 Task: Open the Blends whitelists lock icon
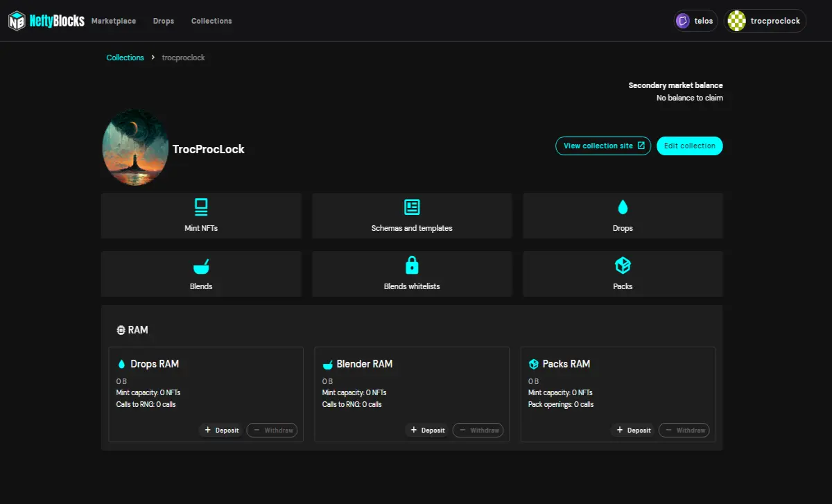pos(412,265)
